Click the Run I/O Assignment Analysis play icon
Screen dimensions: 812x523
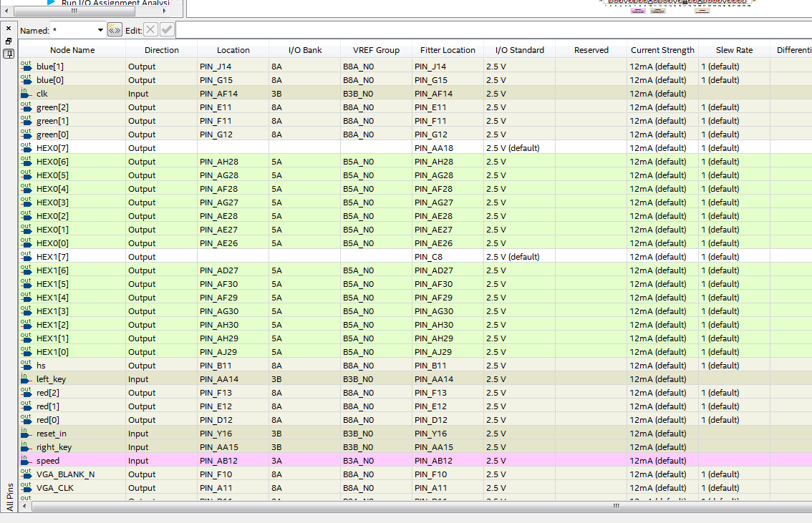pyautogui.click(x=52, y=3)
